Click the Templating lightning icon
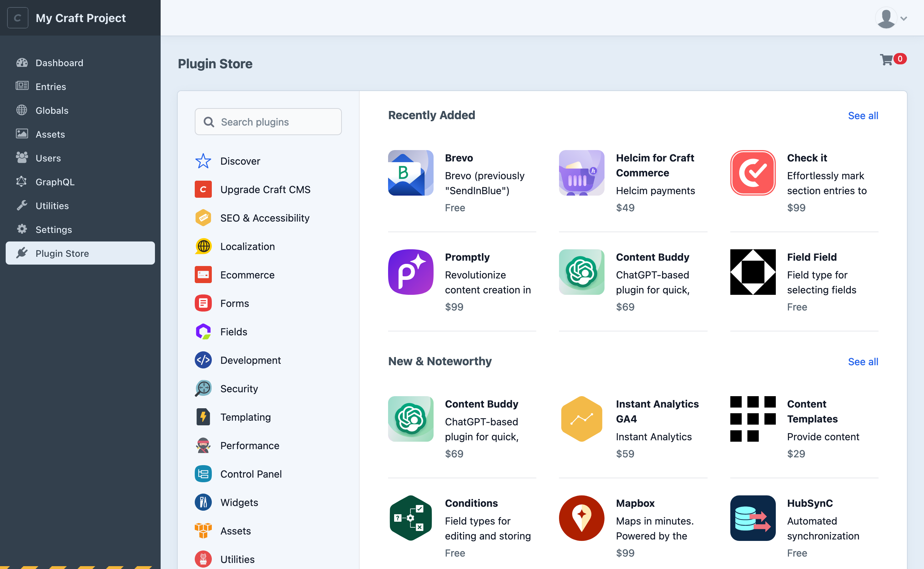The image size is (924, 569). 203,416
